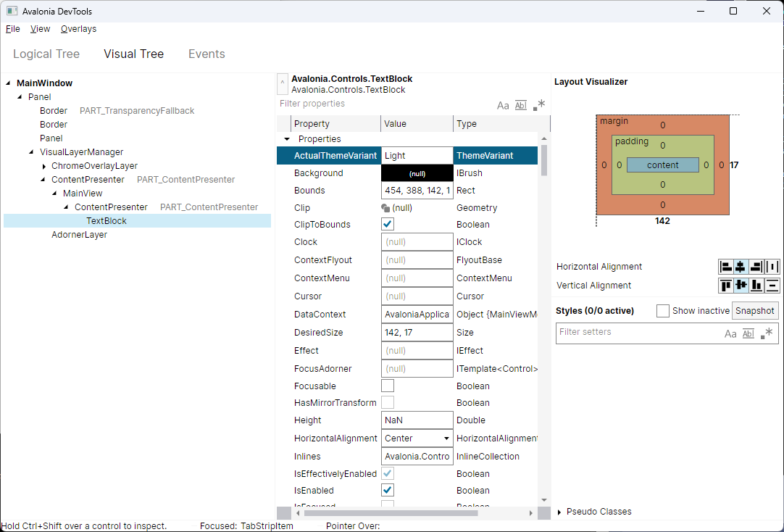Collapse the MainWindow tree node
The image size is (784, 532).
point(9,83)
